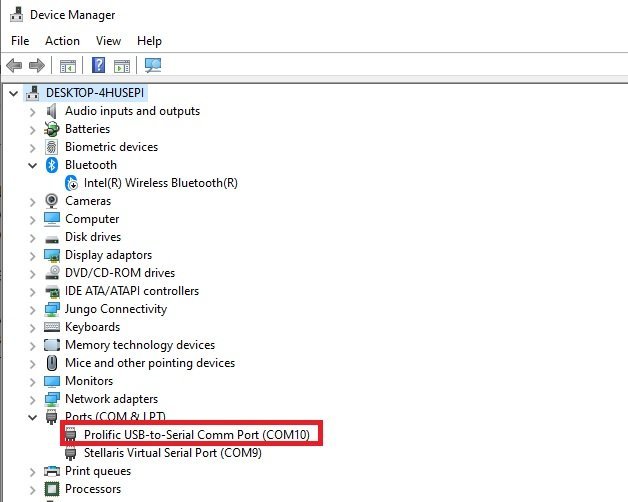Screen dimensions: 628x502
Task: Select Prolific USB-to-Serial Comm Port (COM10)
Action: click(197, 435)
